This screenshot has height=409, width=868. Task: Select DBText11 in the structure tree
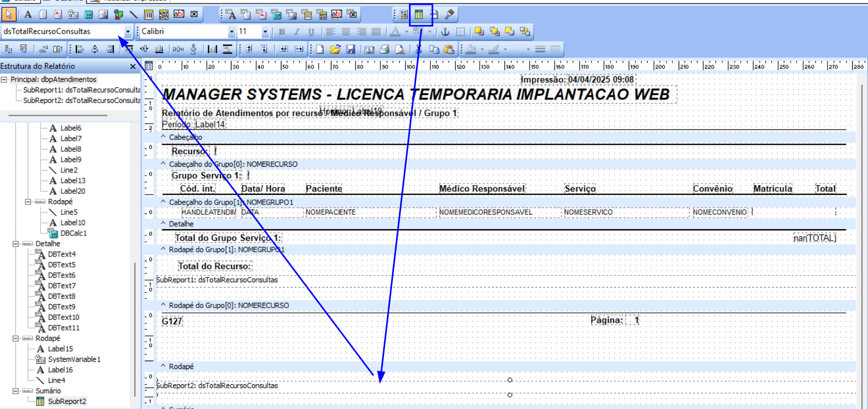click(64, 328)
